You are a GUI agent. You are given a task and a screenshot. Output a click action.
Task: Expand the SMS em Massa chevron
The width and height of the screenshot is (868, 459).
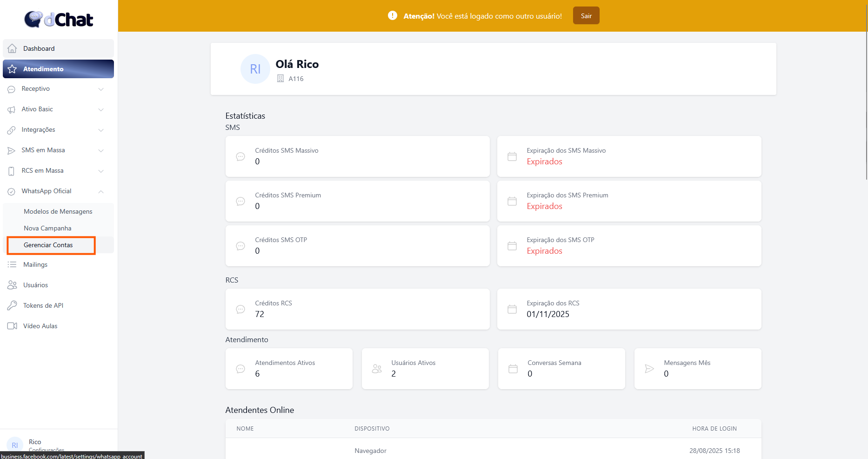tap(101, 150)
